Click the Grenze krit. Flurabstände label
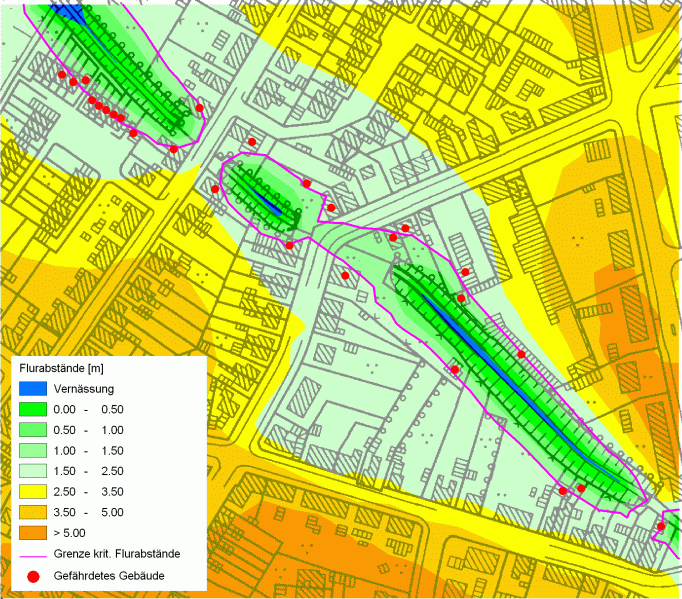This screenshot has height=599, width=682. coord(116,553)
